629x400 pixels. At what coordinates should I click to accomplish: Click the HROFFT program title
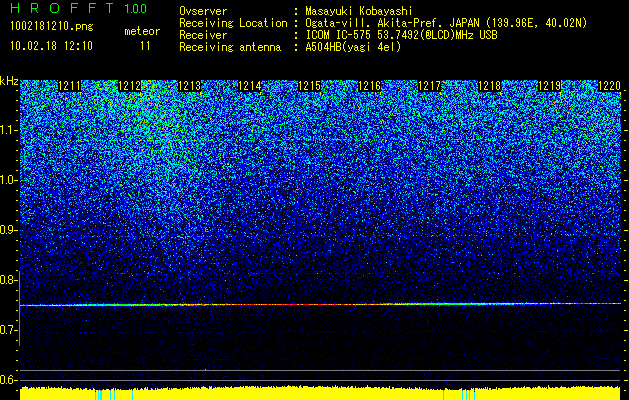click(x=62, y=8)
